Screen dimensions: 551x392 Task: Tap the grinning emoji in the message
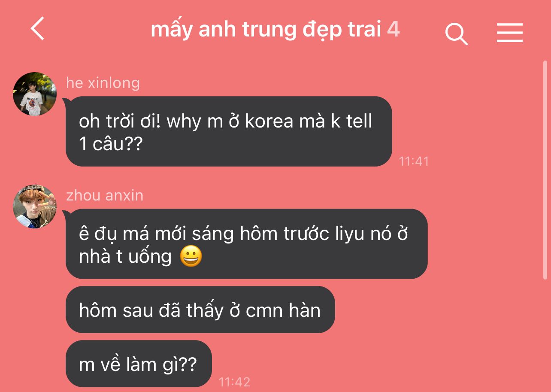pos(191,257)
